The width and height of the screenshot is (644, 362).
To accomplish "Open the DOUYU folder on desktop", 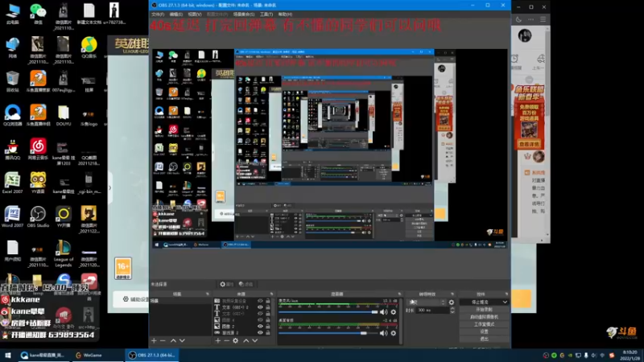I will (x=64, y=115).
